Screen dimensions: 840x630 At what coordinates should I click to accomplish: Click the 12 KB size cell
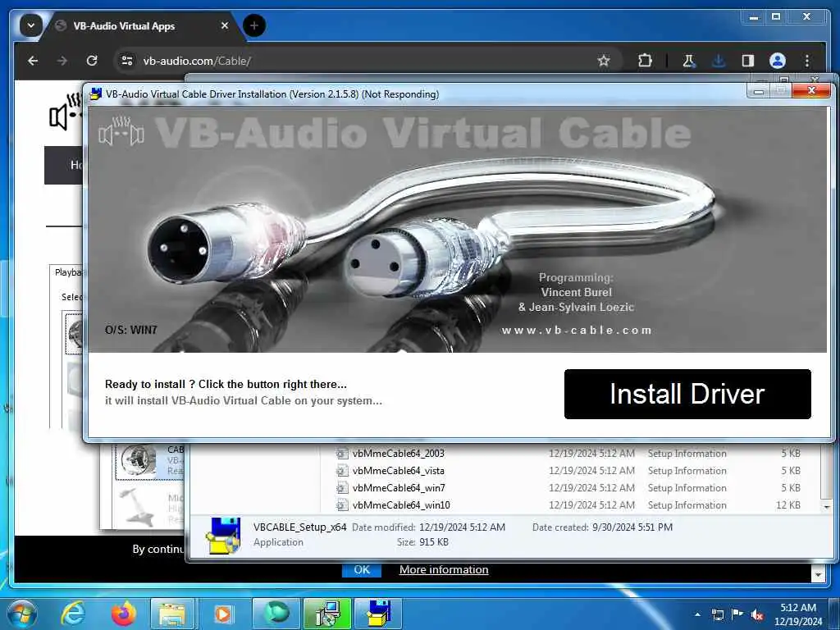click(788, 504)
